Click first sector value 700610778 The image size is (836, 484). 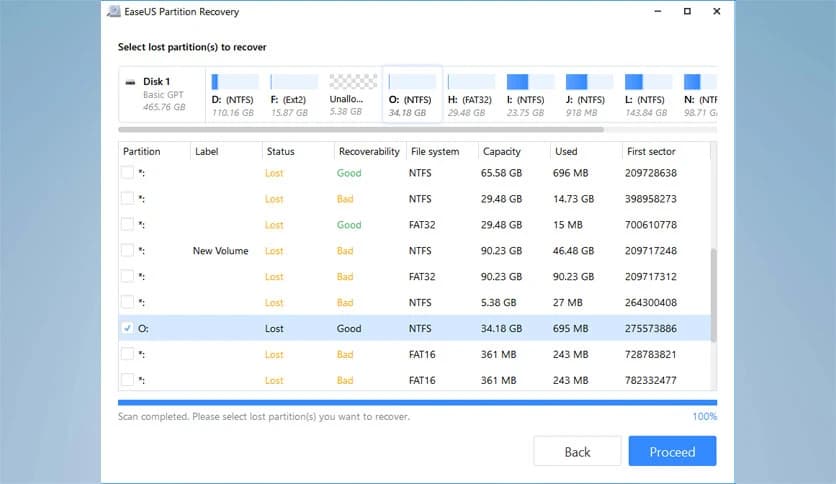pyautogui.click(x=650, y=224)
